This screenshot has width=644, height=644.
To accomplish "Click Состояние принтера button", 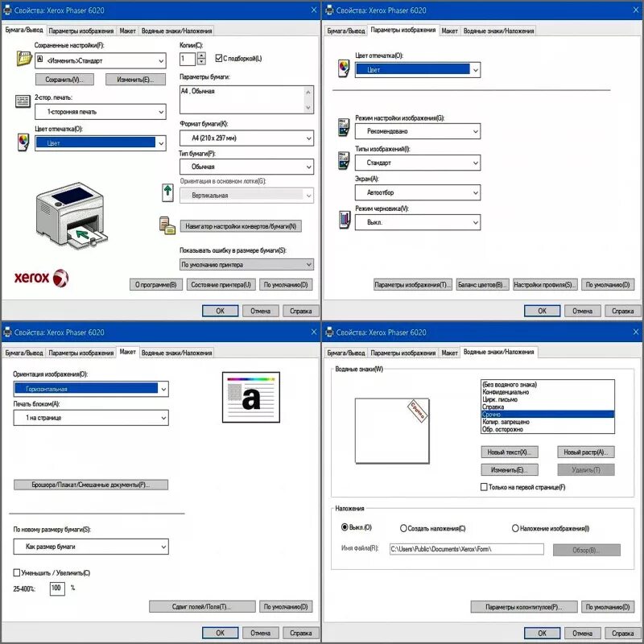I will [221, 285].
